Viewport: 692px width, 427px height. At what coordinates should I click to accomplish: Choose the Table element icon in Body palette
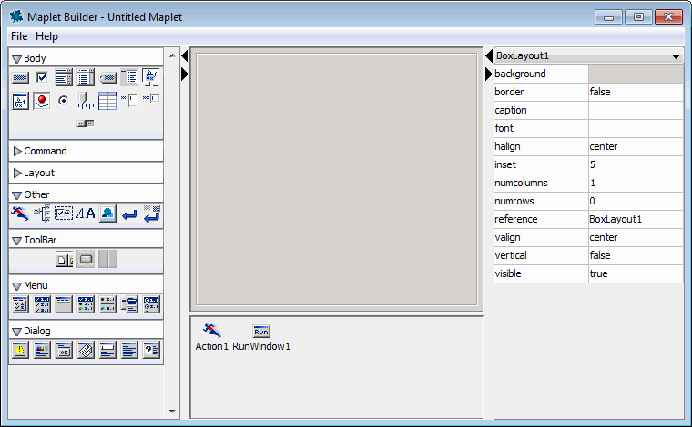(107, 100)
